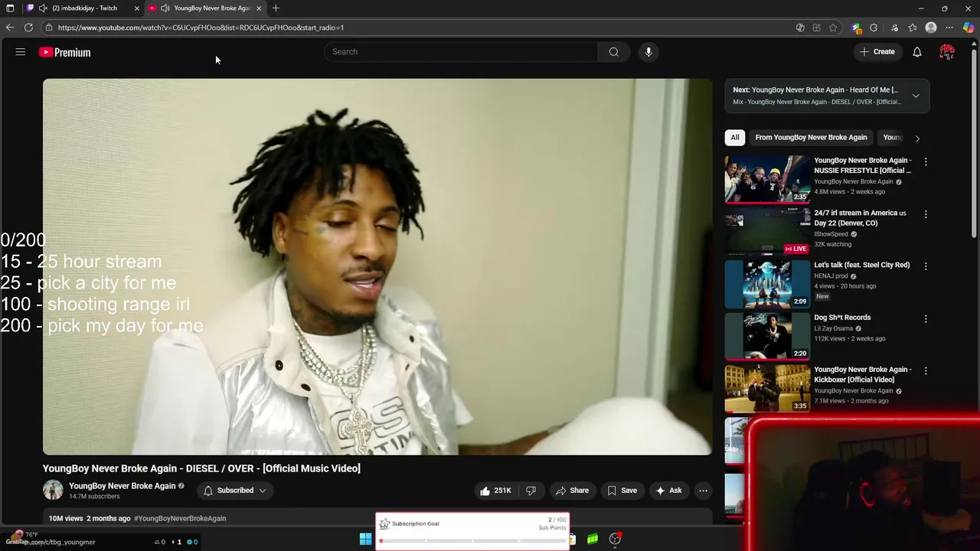980x551 pixels.
Task: Dislike the video with the thumbs-down button
Action: click(531, 491)
